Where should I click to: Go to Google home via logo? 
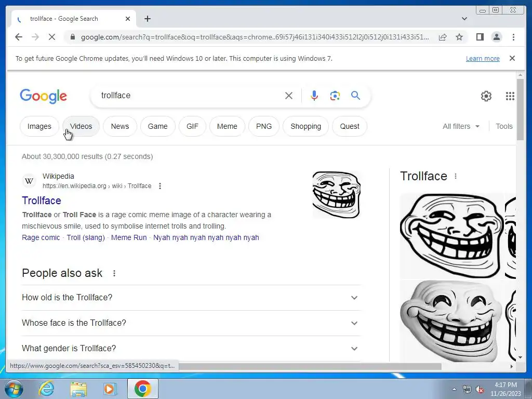coord(44,96)
